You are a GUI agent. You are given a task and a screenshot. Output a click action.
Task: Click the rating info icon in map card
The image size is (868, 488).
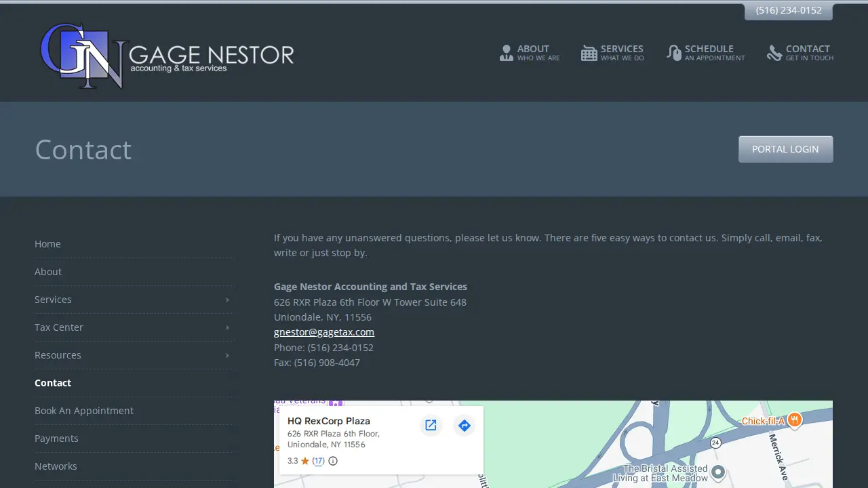tap(333, 461)
